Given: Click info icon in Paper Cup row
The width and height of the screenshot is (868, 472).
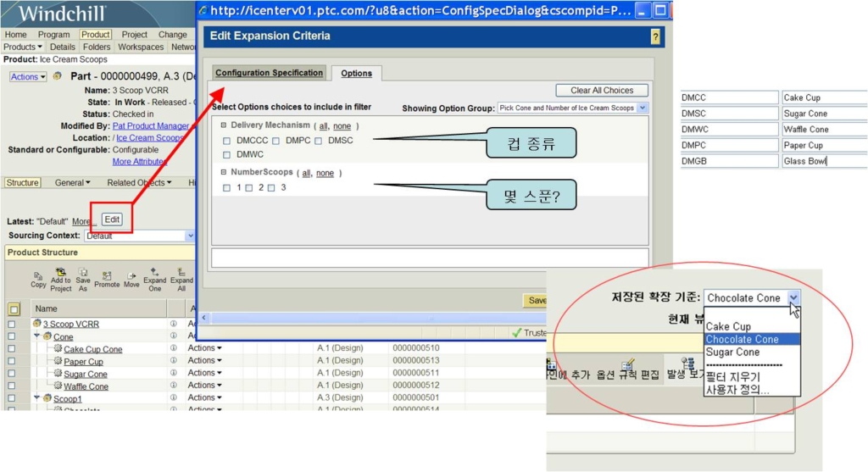Looking at the screenshot, I should tap(173, 361).
